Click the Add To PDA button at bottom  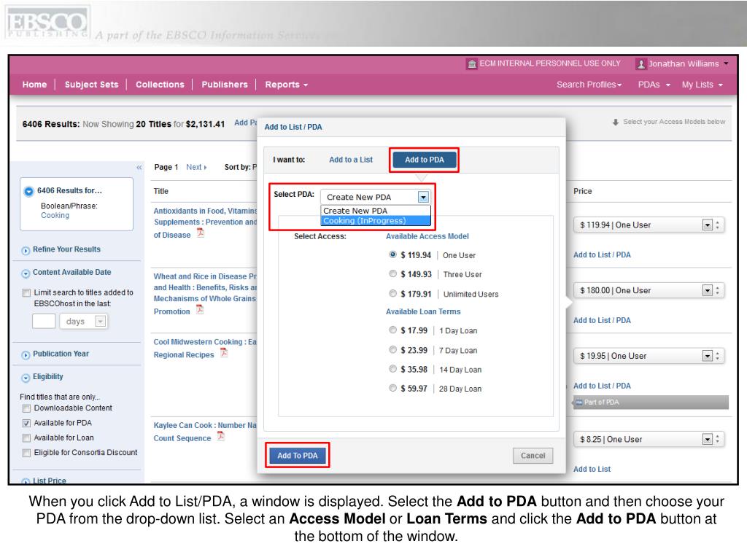pos(298,456)
